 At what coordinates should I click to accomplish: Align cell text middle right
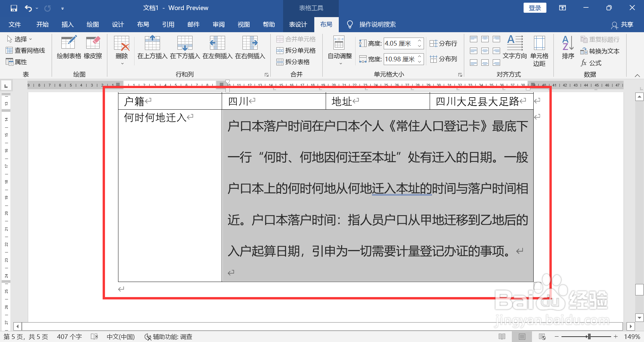[x=496, y=51]
